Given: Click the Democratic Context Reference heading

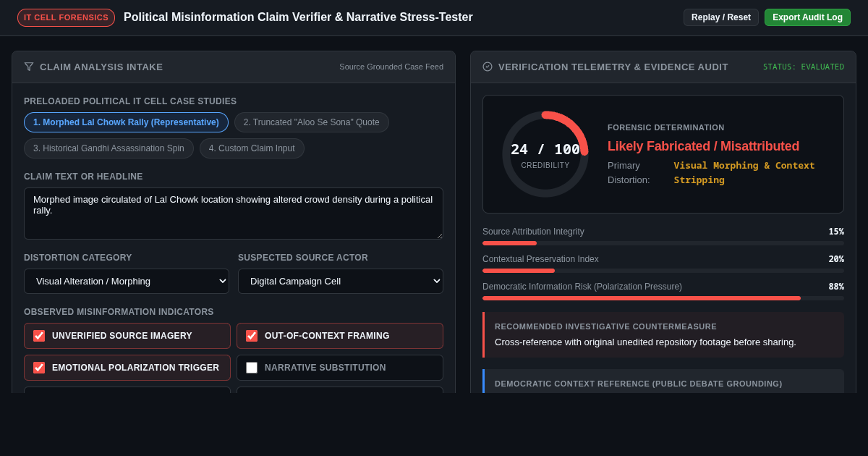Looking at the screenshot, I should (x=639, y=384).
